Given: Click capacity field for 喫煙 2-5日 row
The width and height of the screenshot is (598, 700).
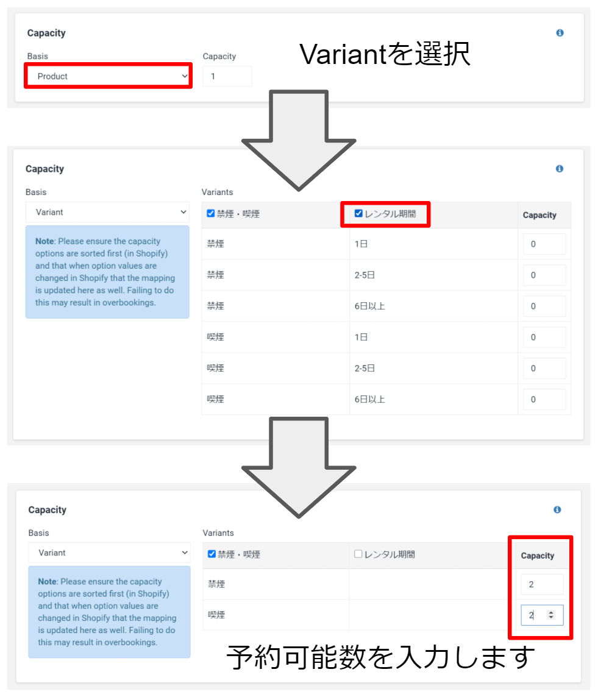Looking at the screenshot, I should (544, 368).
